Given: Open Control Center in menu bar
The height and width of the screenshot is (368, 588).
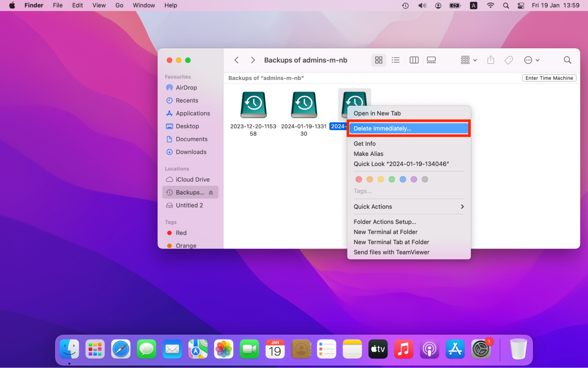Looking at the screenshot, I should (x=521, y=5).
